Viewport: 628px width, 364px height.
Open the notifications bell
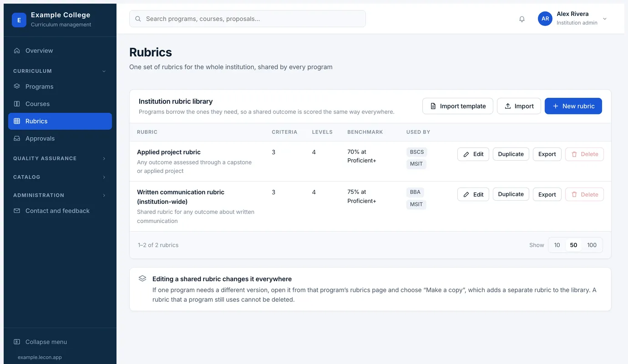point(522,19)
